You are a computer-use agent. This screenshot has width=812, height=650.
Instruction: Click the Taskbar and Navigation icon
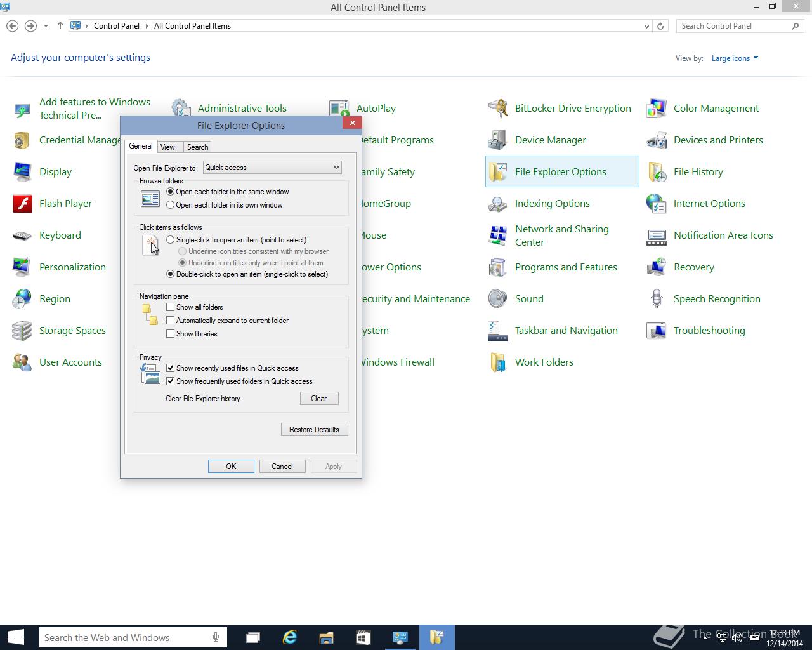click(497, 331)
